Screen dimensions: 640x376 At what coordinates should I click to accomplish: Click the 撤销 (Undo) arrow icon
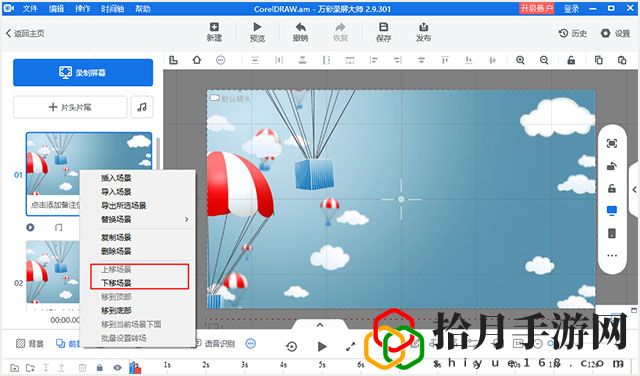300,27
